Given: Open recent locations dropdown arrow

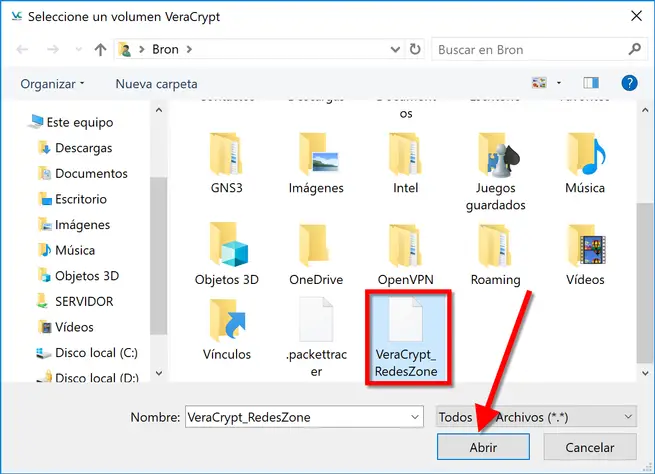Looking at the screenshot, I should click(x=79, y=50).
